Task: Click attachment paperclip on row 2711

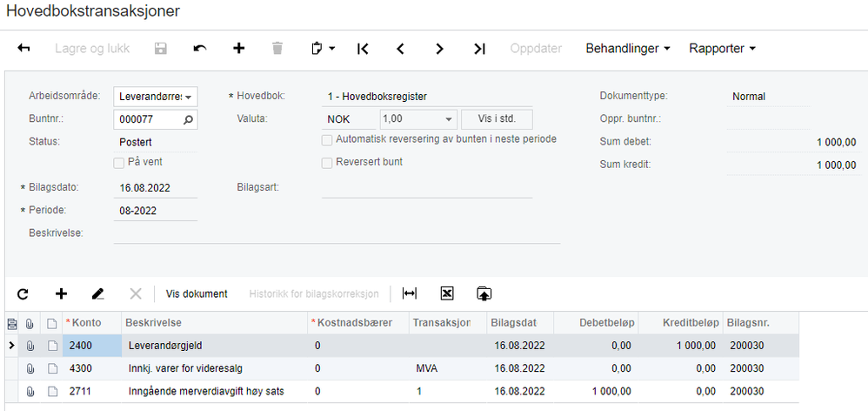Action: click(30, 392)
